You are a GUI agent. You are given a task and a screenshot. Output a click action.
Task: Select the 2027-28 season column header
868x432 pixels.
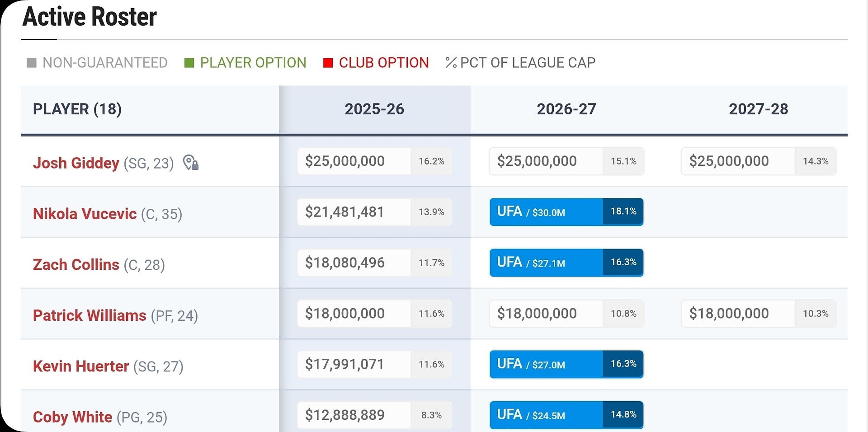point(759,109)
